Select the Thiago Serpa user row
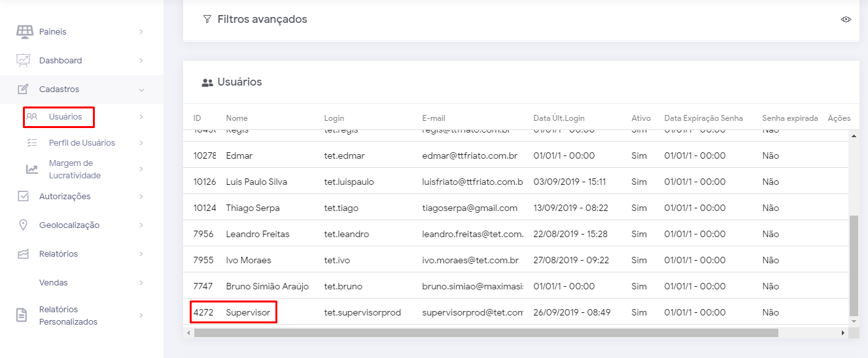Screen dimensions: 868x358 [252, 208]
